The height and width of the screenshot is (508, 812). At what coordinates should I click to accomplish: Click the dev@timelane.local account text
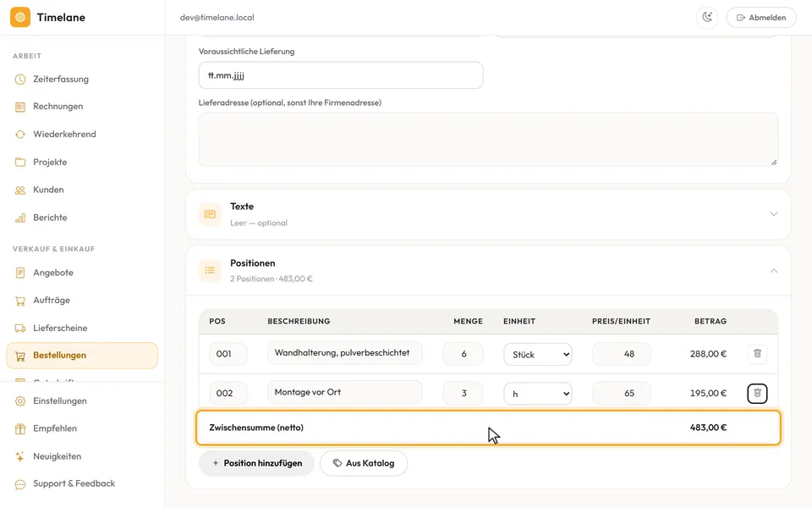[217, 18]
